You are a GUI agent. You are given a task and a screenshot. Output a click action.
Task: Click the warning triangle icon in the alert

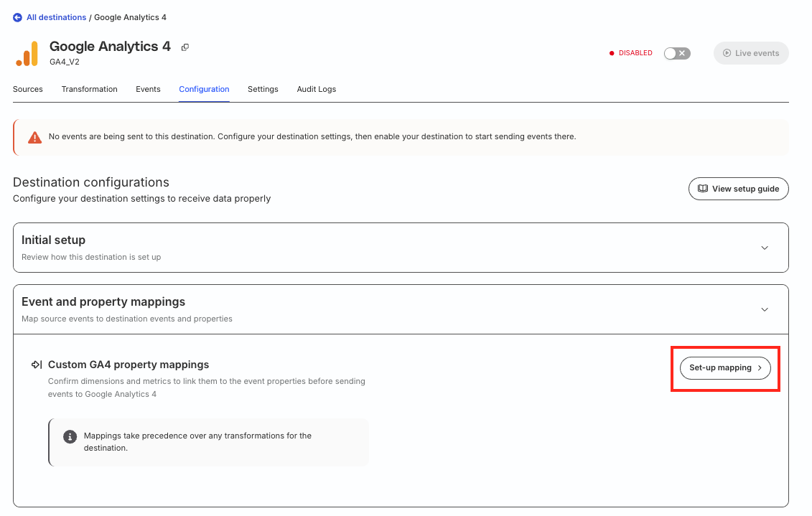click(34, 137)
